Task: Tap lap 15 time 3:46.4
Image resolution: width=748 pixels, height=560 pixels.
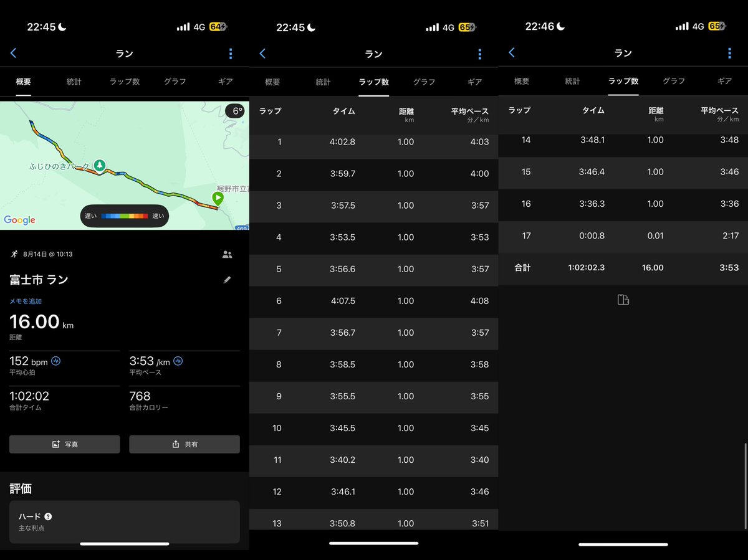Action: pos(592,171)
